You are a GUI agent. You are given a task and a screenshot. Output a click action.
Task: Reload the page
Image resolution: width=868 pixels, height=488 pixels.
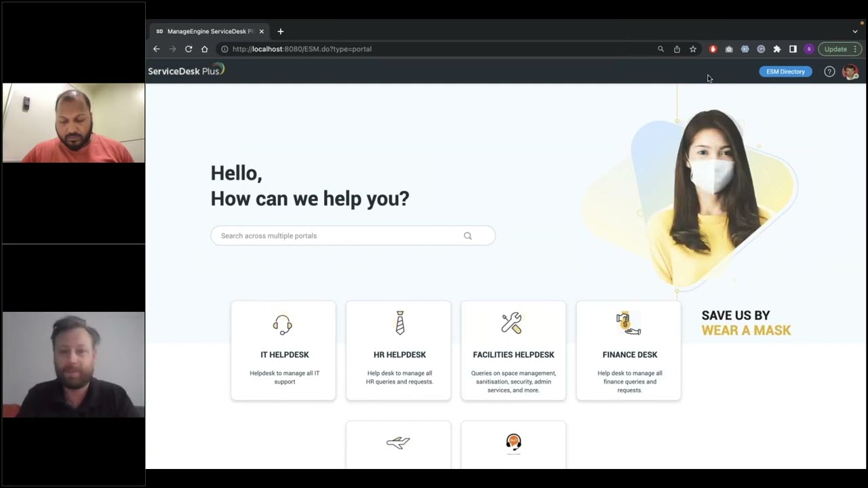189,49
